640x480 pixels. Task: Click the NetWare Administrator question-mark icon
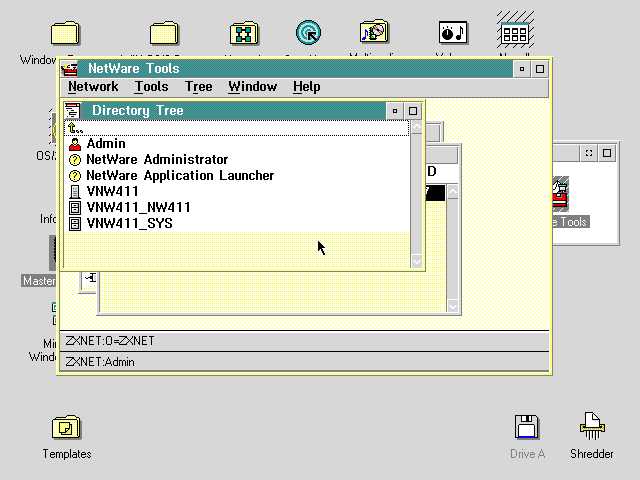(75, 160)
